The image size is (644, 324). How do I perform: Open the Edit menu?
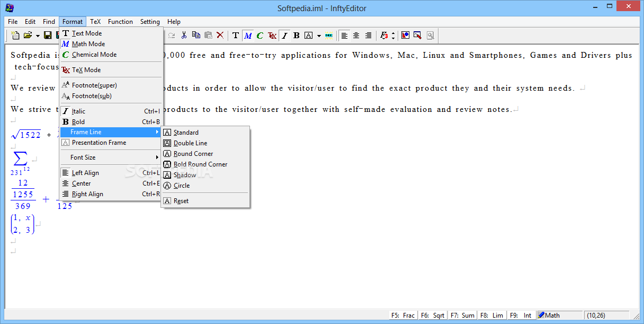[30, 22]
